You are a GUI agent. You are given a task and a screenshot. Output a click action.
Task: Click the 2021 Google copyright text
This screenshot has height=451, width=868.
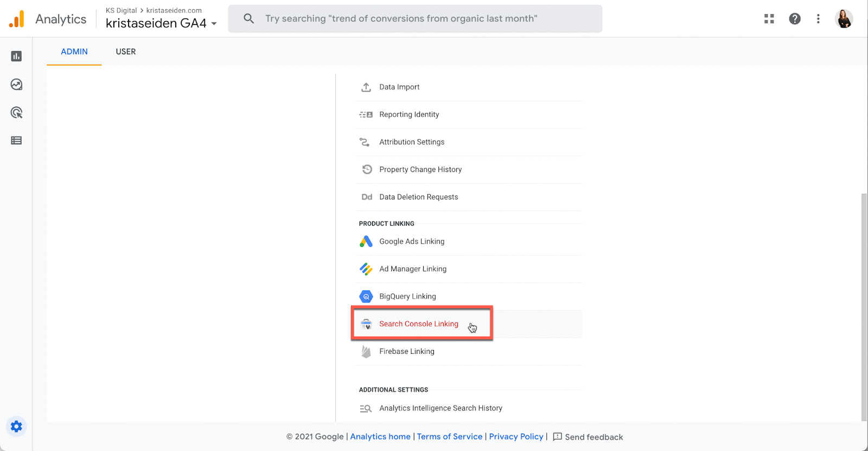[315, 437]
